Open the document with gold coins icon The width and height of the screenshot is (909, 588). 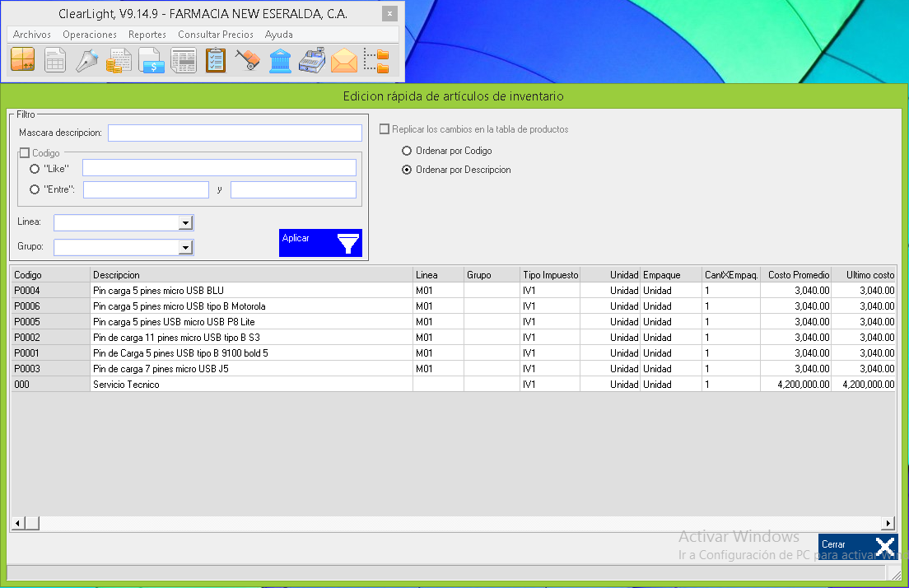click(119, 61)
